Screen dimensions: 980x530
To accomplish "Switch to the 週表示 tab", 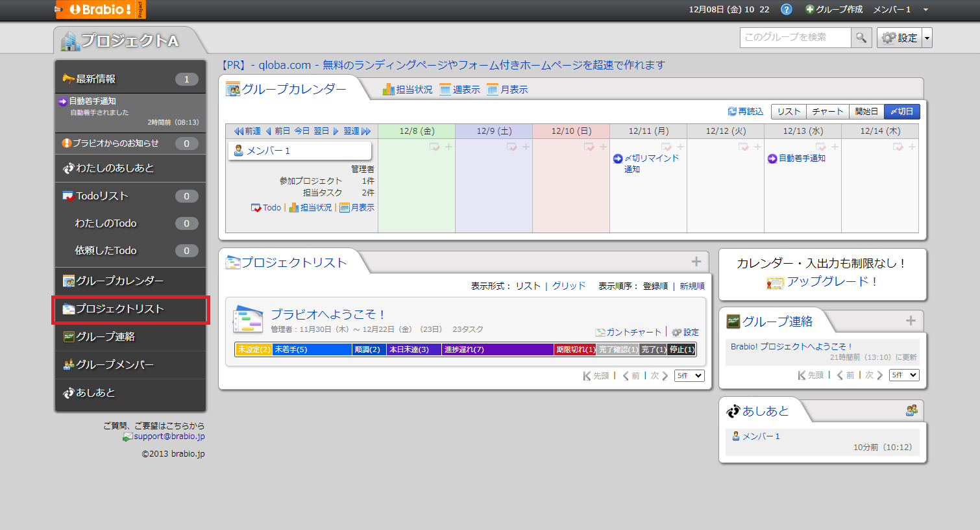I will 460,89.
